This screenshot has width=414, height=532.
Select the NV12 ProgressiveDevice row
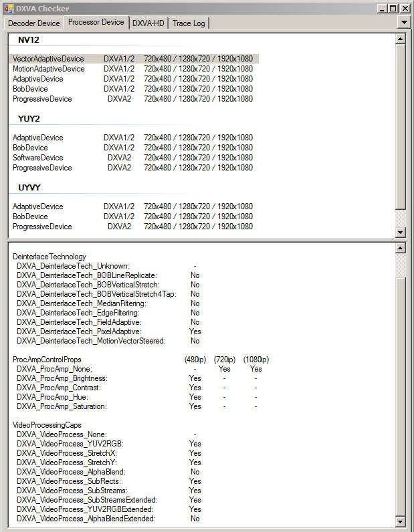tap(134, 99)
